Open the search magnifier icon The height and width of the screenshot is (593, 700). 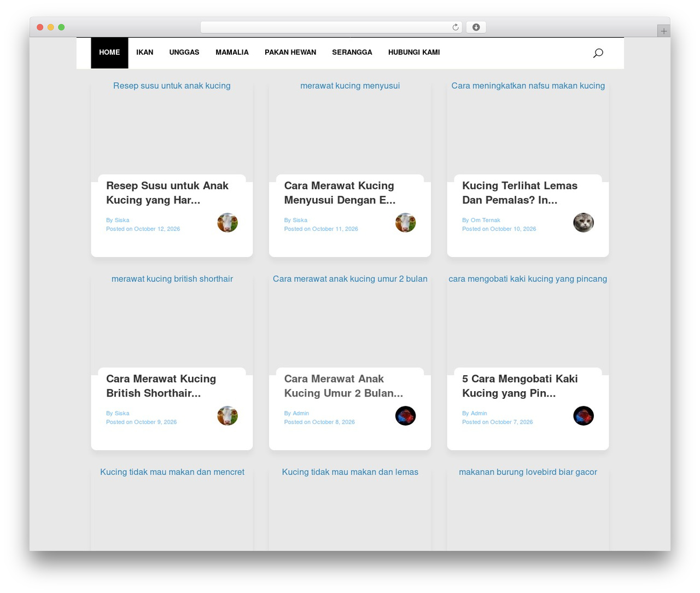pyautogui.click(x=598, y=53)
